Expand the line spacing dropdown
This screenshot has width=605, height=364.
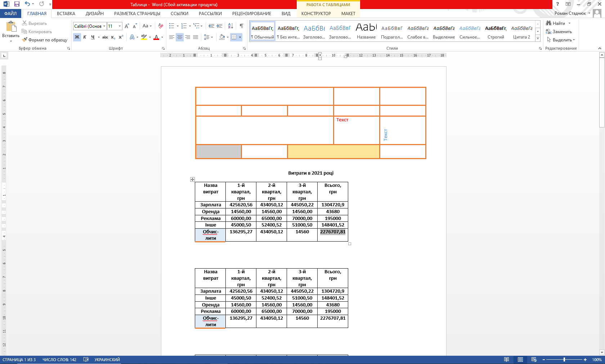point(212,37)
